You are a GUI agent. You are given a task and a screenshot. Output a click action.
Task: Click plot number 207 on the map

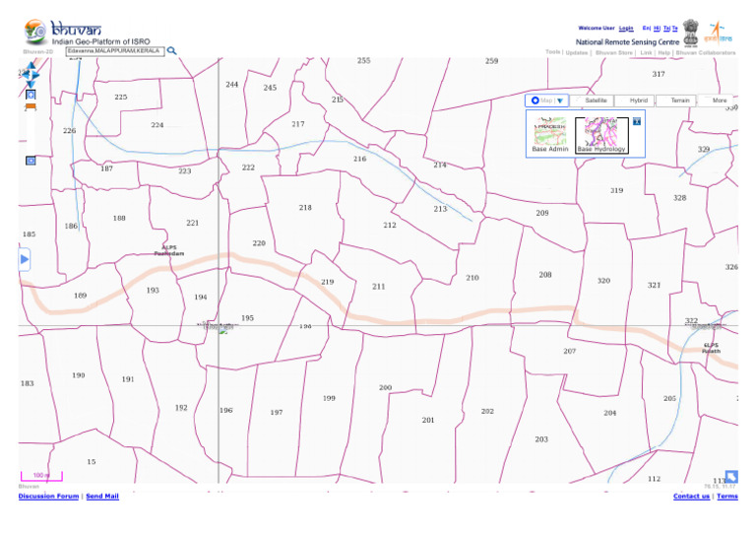click(569, 351)
